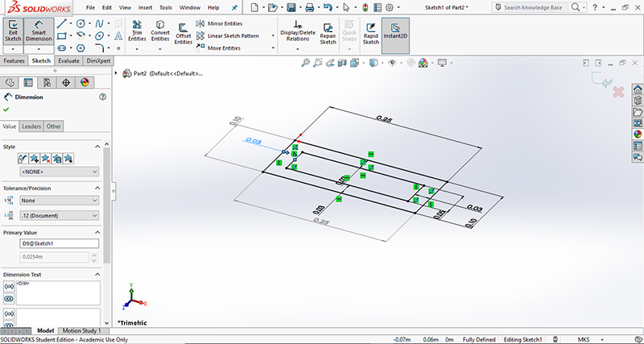Collapse the Tolerance/Precision section

(x=97, y=189)
